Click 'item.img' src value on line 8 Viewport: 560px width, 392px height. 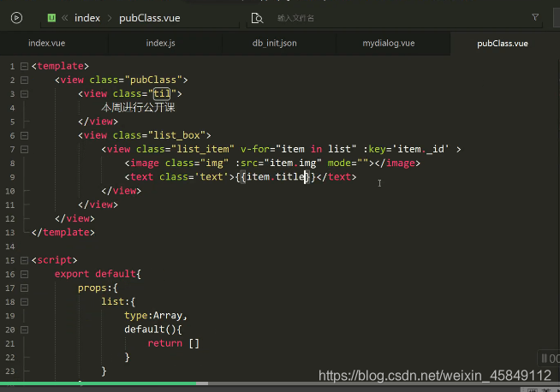[x=293, y=163]
